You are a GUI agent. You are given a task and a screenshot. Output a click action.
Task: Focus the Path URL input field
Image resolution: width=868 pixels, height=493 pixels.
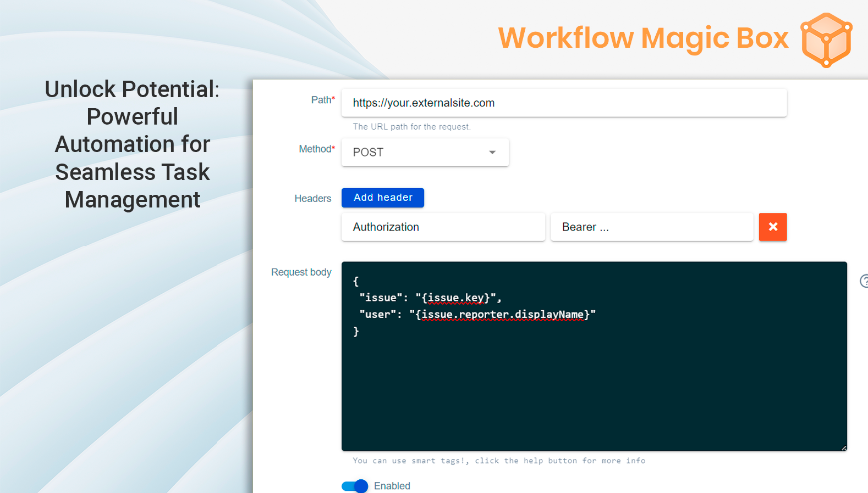(x=564, y=102)
